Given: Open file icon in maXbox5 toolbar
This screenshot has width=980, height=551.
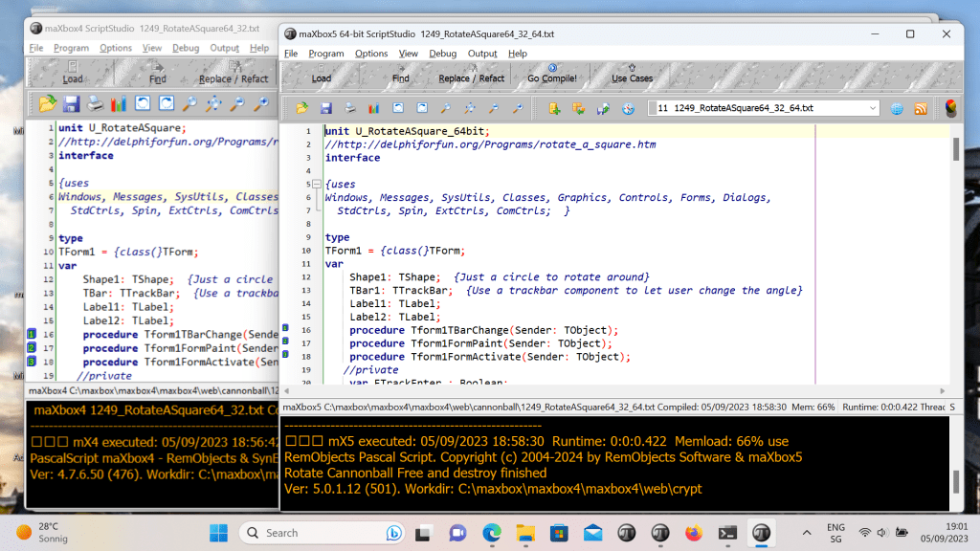Looking at the screenshot, I should [x=301, y=108].
